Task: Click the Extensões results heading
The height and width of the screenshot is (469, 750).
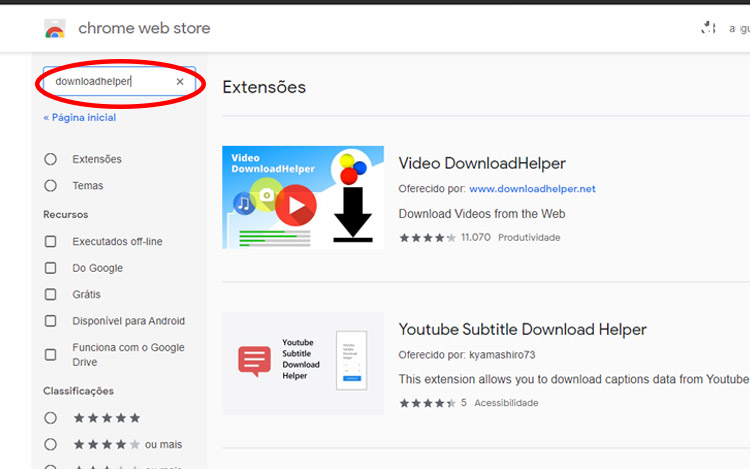Action: 264,87
